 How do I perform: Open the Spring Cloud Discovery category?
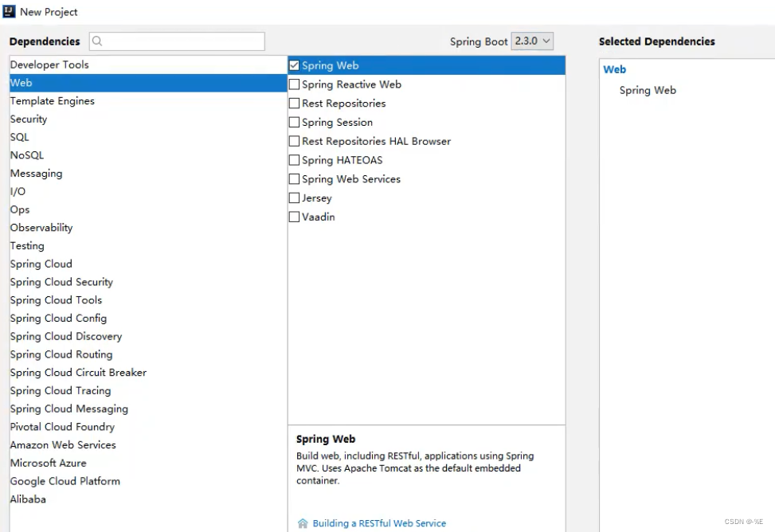148,337
